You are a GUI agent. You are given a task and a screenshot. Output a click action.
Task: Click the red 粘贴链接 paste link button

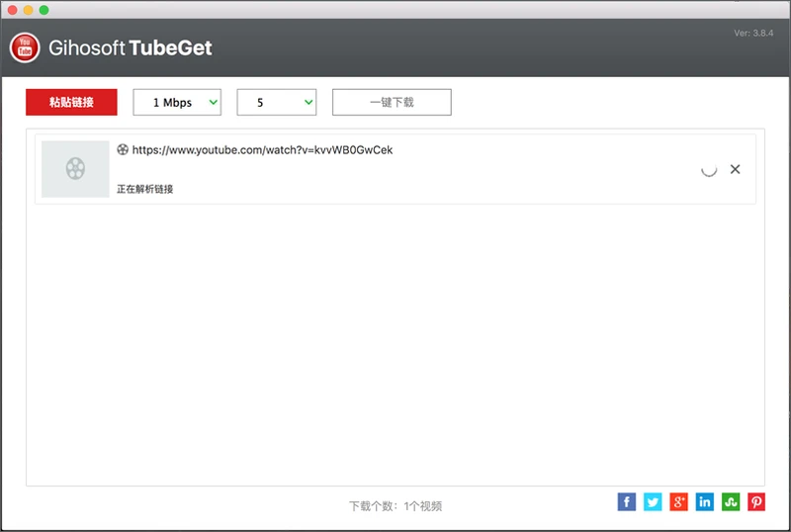point(71,103)
